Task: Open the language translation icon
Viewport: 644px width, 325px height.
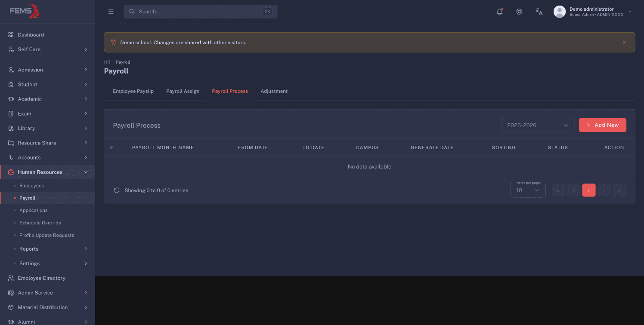Action: coord(539,12)
